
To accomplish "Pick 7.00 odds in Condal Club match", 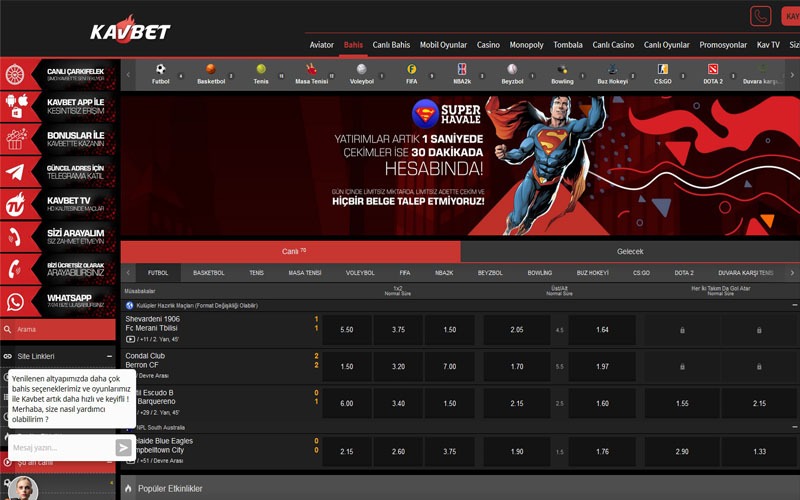I will (450, 366).
